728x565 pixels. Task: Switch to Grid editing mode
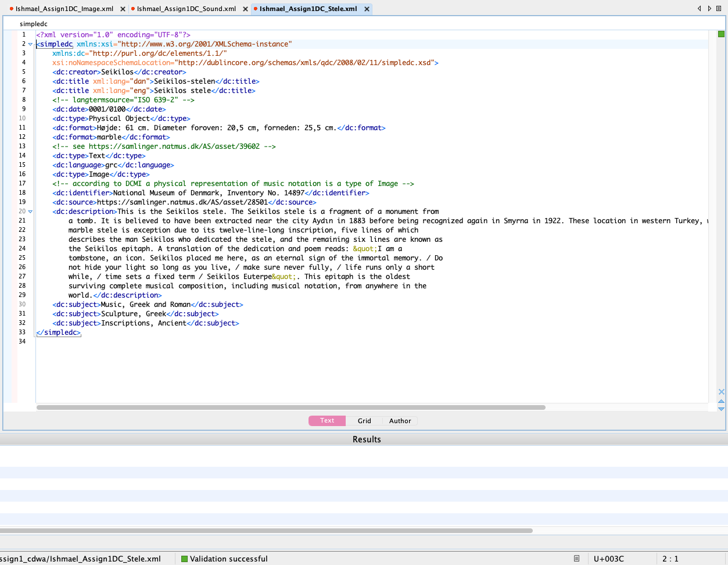(364, 421)
